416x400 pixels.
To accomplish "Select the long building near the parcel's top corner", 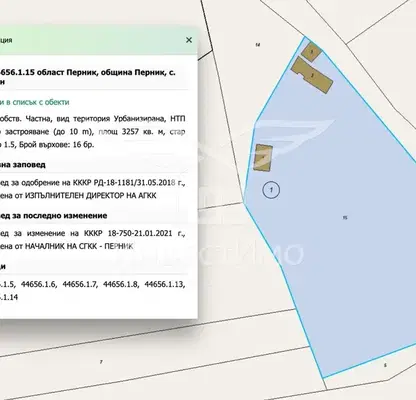I will coord(312,75).
